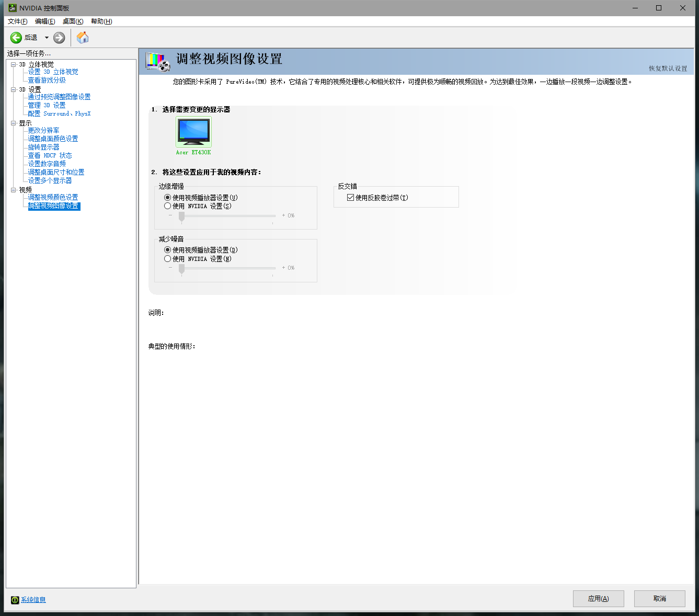Open 管理 3D 设置 page
This screenshot has width=699, height=616.
[x=47, y=105]
